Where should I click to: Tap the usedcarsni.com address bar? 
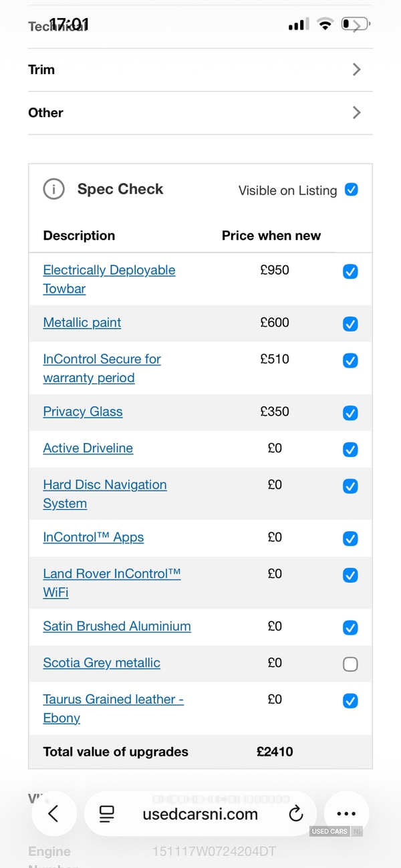pyautogui.click(x=200, y=814)
